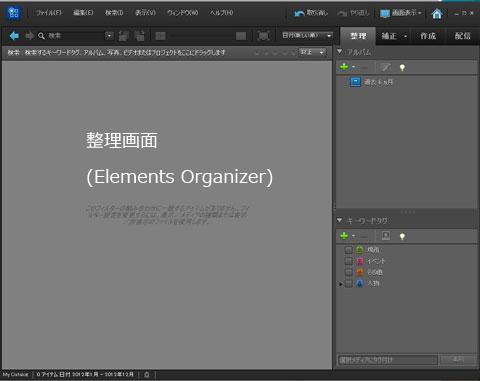Adjust the thumbnail size slider

(x=202, y=36)
